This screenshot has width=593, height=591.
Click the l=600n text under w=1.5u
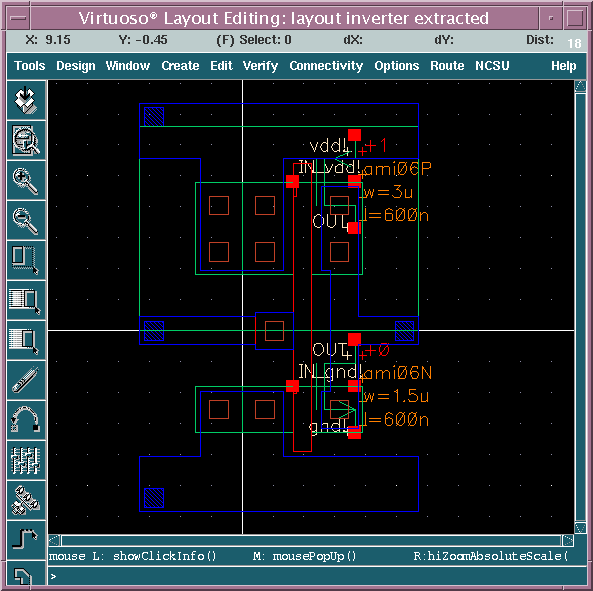pos(396,420)
